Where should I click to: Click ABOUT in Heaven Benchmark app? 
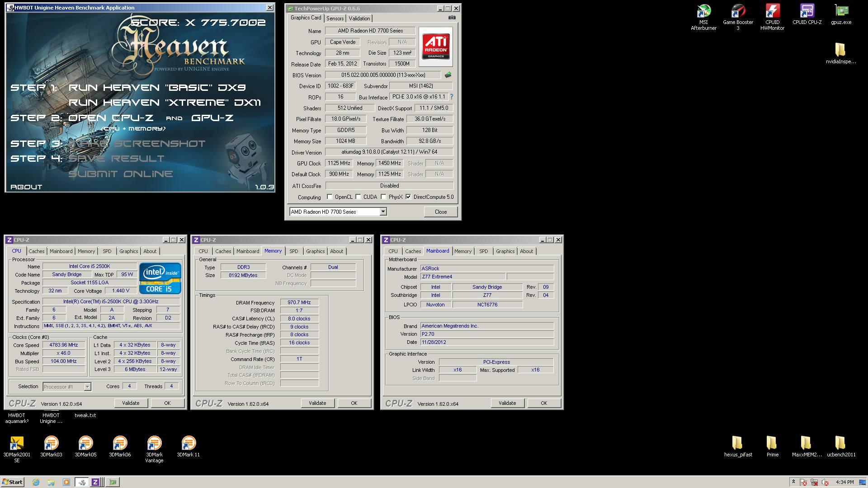[x=26, y=187]
